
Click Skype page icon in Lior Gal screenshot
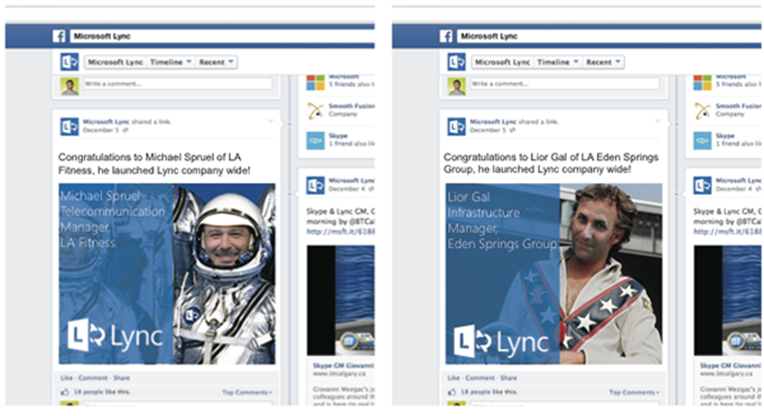click(703, 140)
